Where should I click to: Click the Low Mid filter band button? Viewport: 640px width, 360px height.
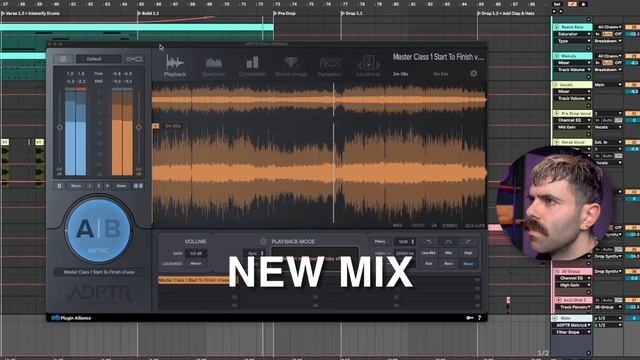click(x=429, y=253)
